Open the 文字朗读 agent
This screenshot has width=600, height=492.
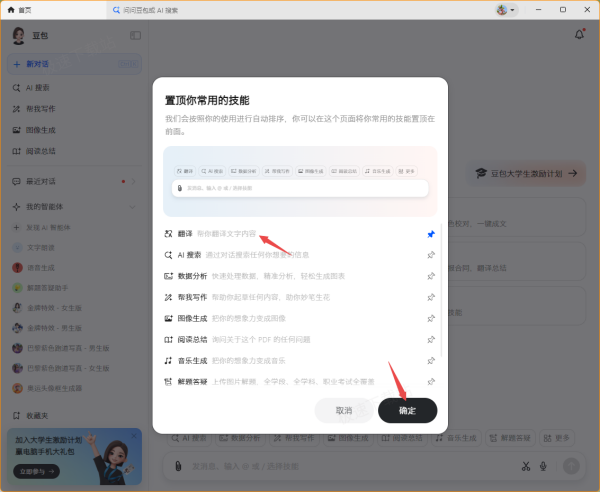(74, 248)
